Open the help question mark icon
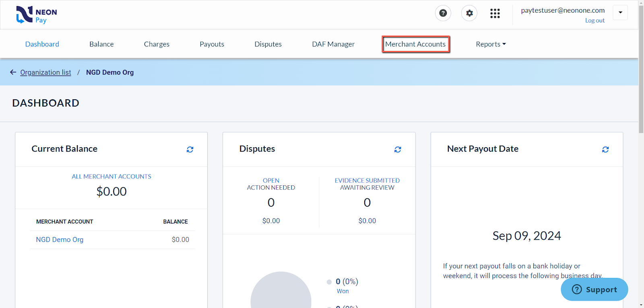644x308 pixels. coord(443,13)
